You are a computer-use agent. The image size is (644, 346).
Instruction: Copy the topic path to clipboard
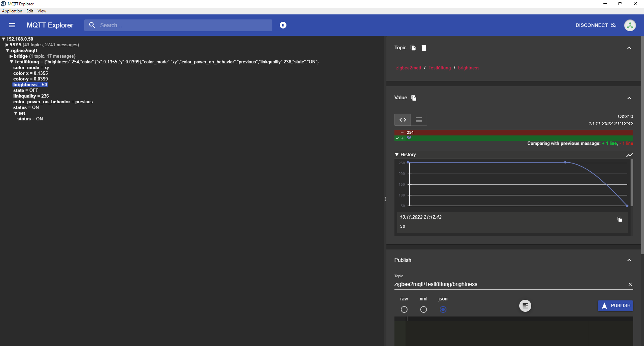[x=413, y=48]
